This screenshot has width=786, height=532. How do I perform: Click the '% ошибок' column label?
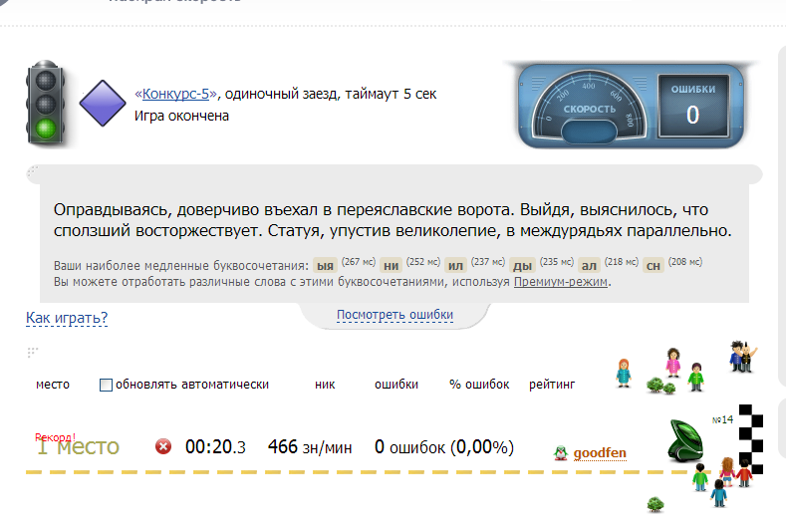pyautogui.click(x=479, y=385)
